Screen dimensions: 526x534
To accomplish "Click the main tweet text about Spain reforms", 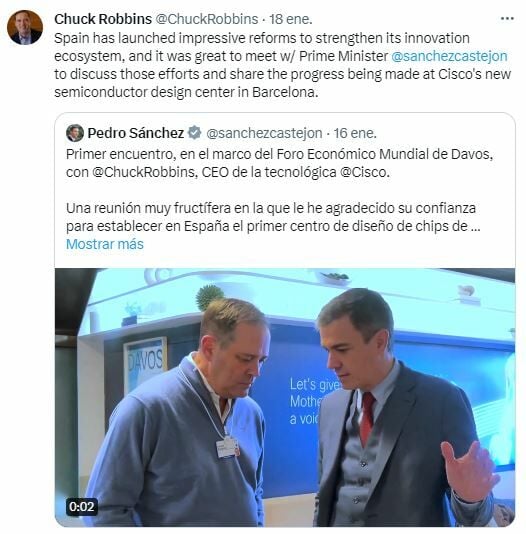I will [x=283, y=65].
